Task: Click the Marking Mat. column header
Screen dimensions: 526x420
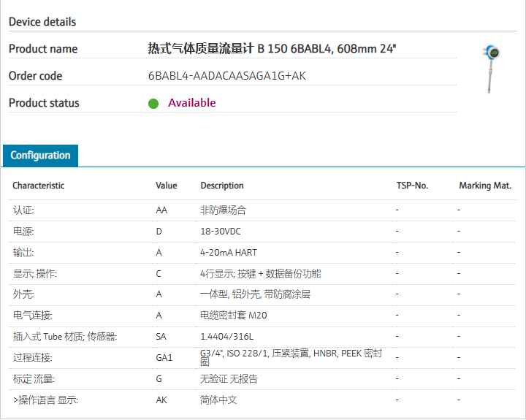Action: coord(484,186)
